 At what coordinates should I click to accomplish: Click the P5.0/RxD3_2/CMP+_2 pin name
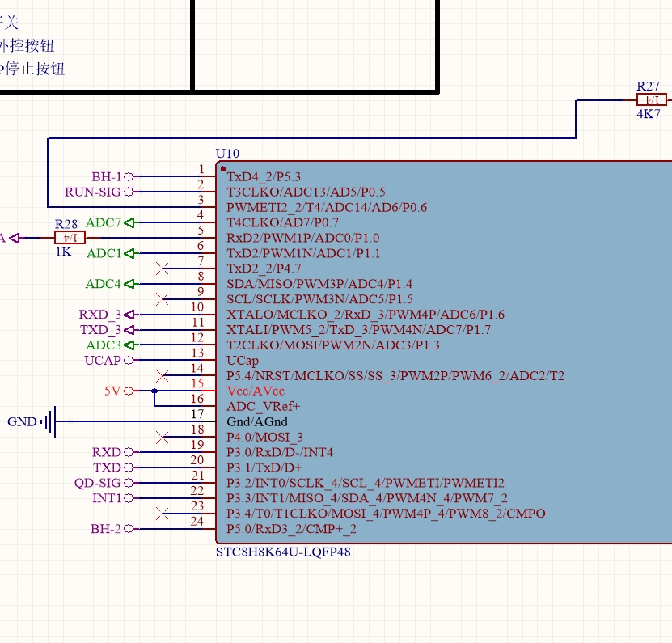(x=291, y=529)
